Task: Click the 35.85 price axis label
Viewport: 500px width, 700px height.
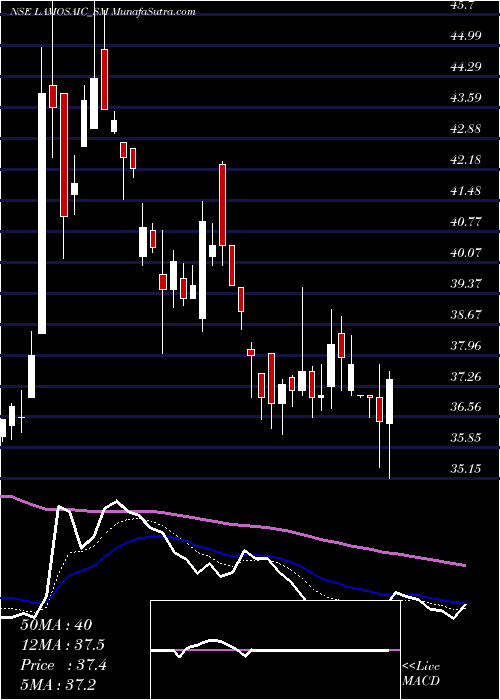Action: click(x=467, y=438)
